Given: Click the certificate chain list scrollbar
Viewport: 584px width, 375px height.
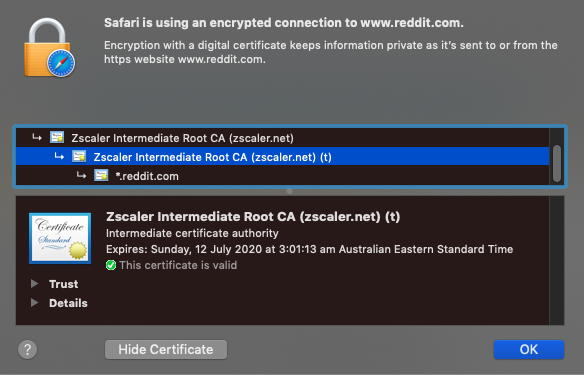Looking at the screenshot, I should (557, 163).
